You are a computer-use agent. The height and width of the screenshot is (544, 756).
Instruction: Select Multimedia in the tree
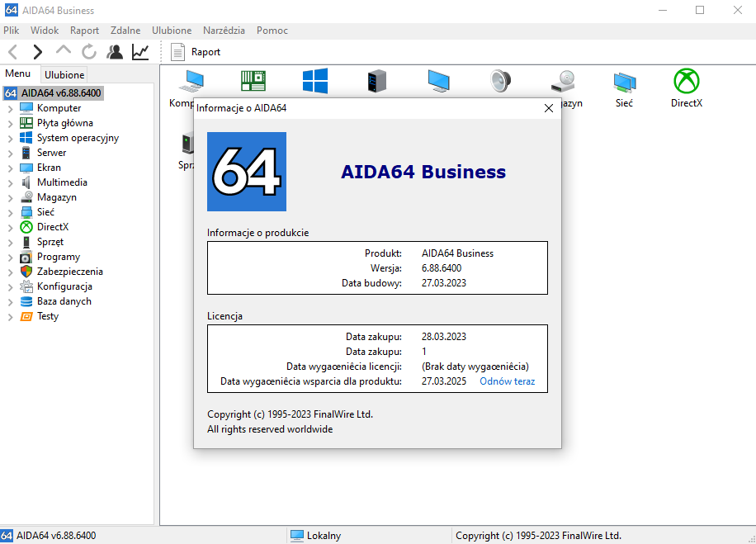point(62,182)
